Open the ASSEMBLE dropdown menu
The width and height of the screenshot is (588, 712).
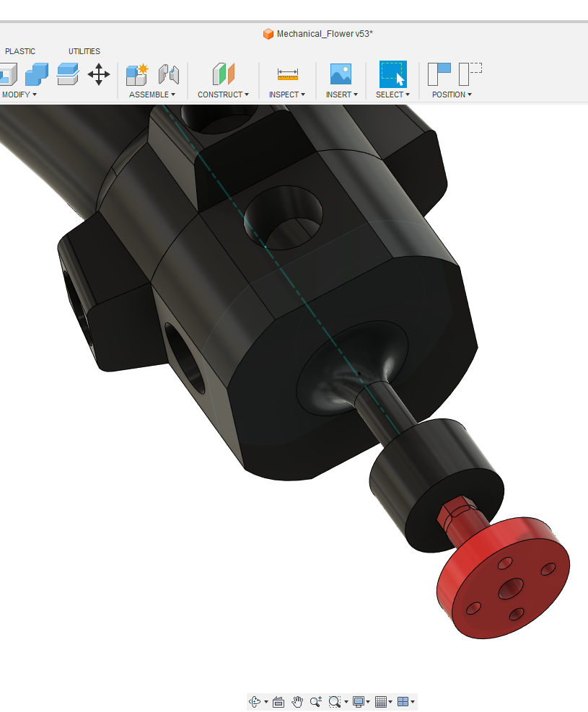tap(152, 95)
